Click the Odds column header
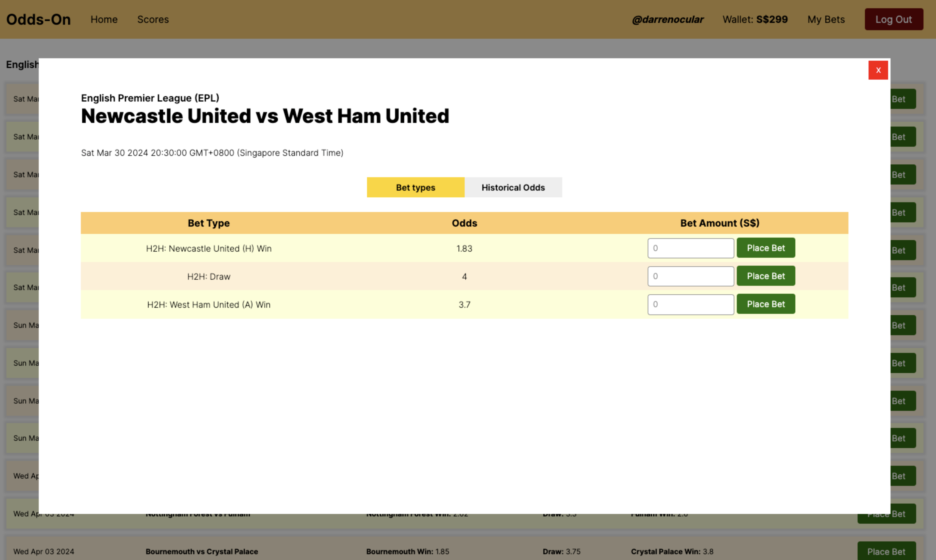Image resolution: width=936 pixels, height=560 pixels. point(464,223)
